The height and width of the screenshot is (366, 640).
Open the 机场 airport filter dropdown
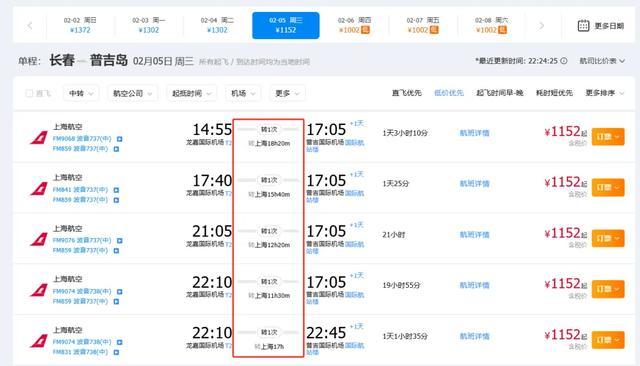point(243,93)
